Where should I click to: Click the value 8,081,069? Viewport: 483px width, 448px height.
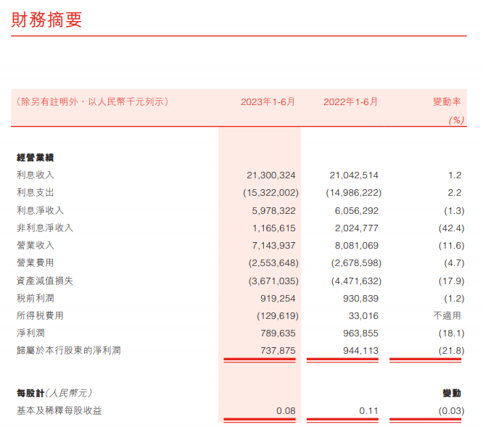357,246
